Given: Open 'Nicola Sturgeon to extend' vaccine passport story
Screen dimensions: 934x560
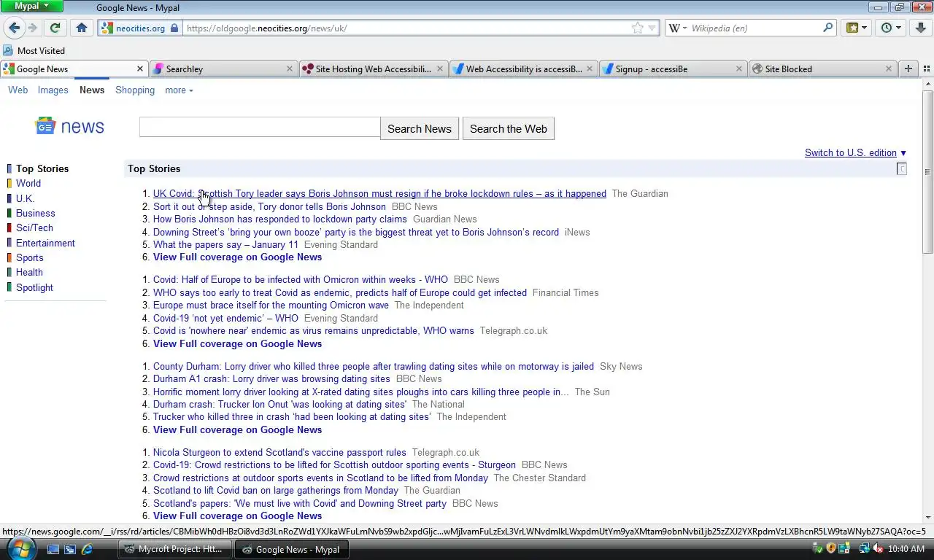Looking at the screenshot, I should click(x=279, y=453).
